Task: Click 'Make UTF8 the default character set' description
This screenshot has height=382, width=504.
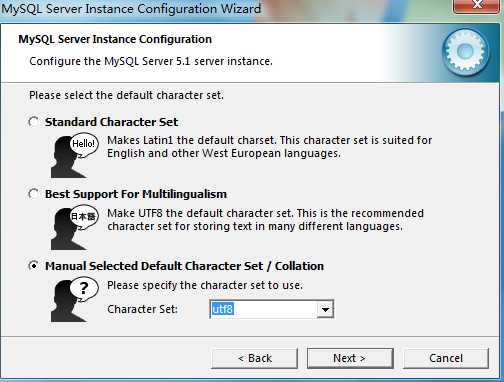Action: (x=265, y=220)
